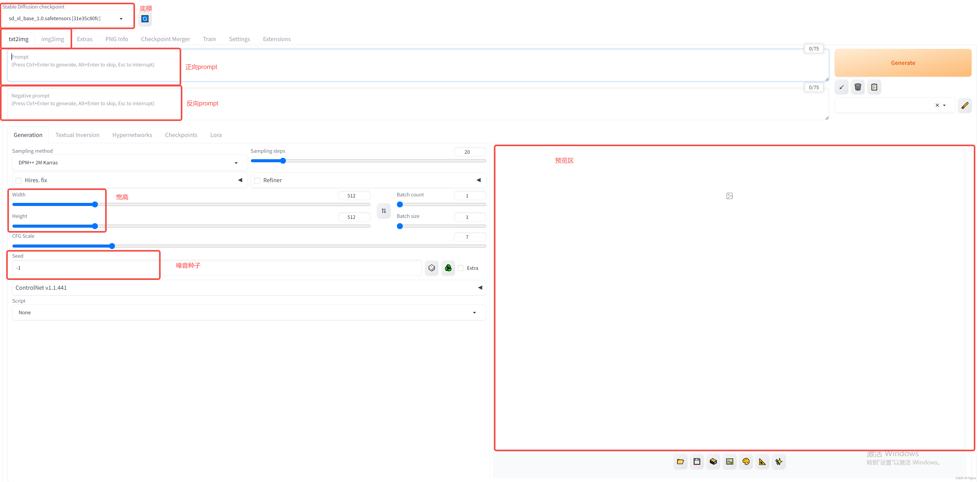
Task: Click the Seed input field
Action: click(x=217, y=268)
